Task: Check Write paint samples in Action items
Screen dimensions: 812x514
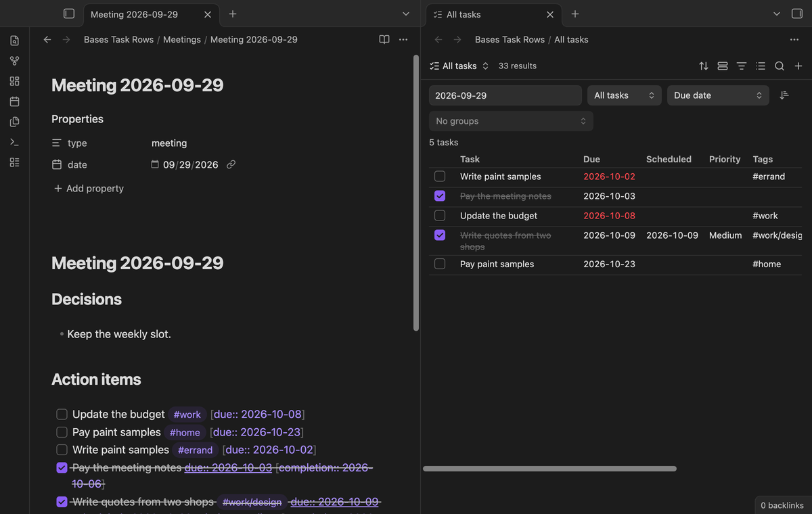Action: click(x=62, y=450)
